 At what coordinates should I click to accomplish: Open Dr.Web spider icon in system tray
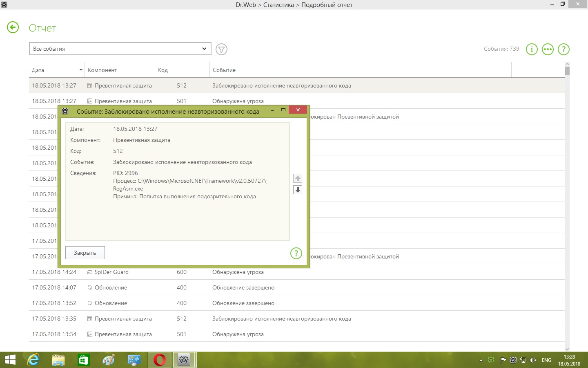(513, 360)
